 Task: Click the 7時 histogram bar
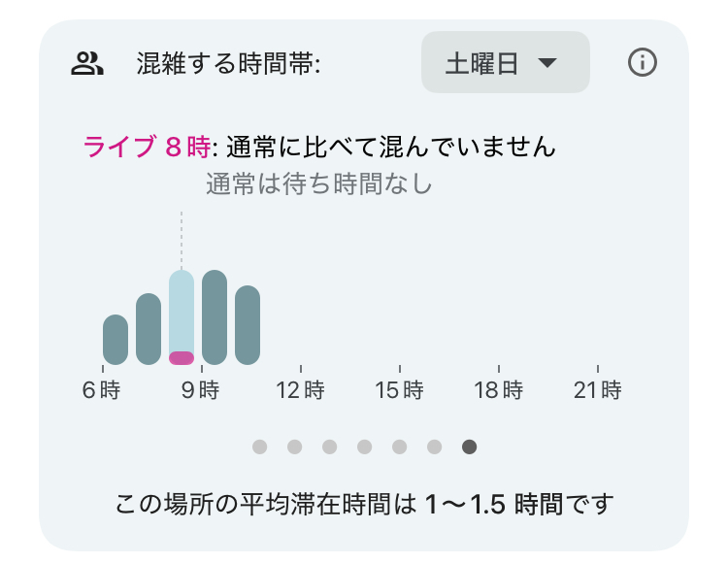149,329
